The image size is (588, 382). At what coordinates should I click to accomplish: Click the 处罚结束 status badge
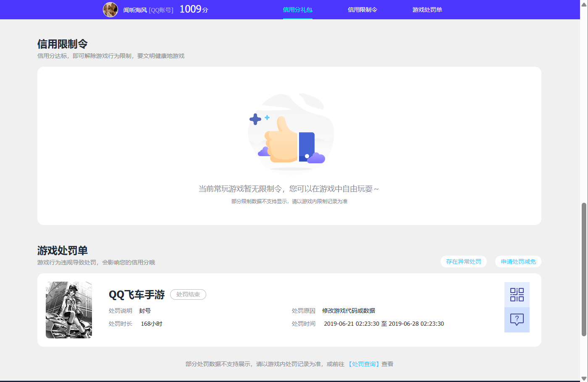coord(188,294)
